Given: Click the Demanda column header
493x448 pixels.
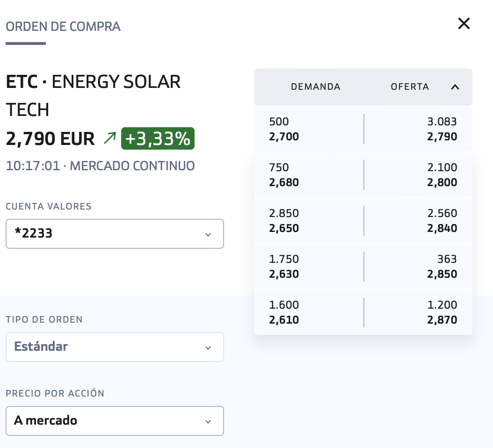Looking at the screenshot, I should click(x=316, y=87).
